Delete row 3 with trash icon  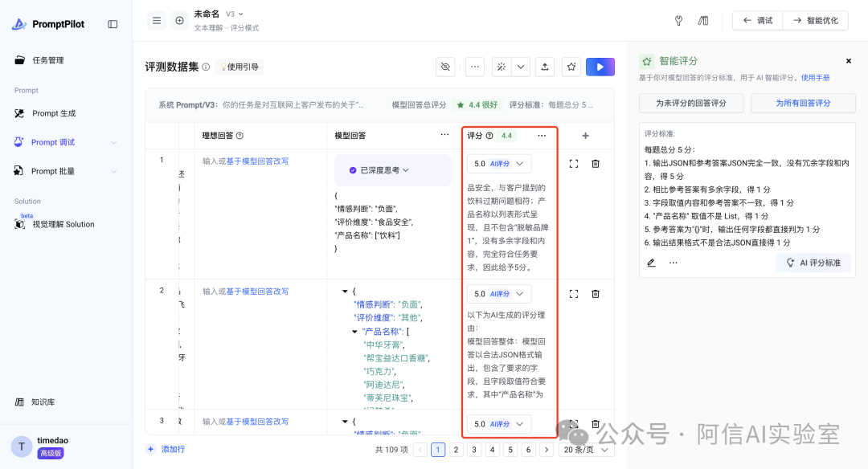tap(596, 424)
